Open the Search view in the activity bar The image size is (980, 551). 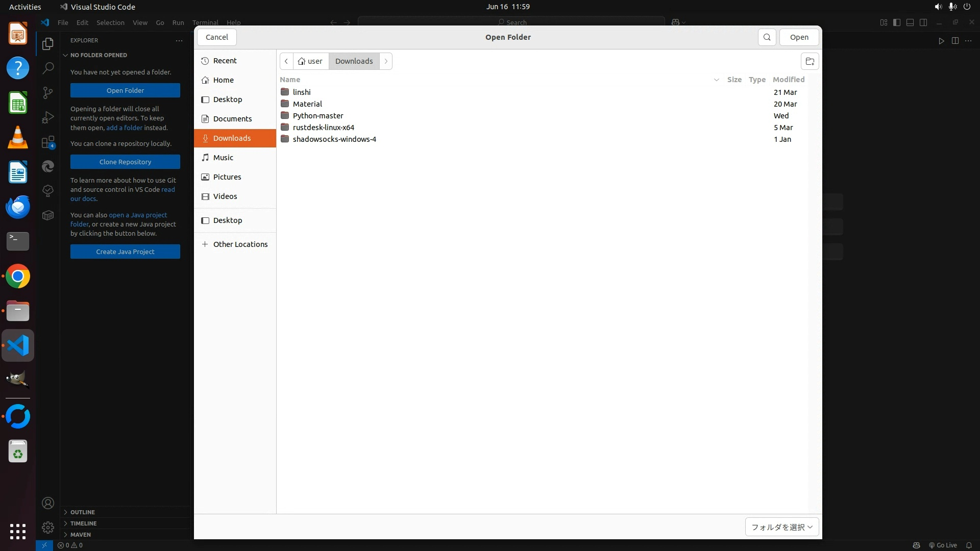(x=48, y=68)
